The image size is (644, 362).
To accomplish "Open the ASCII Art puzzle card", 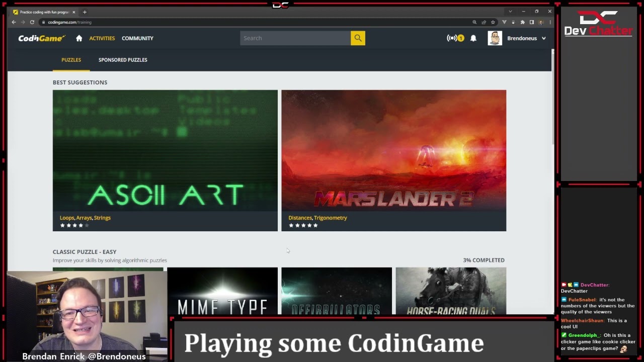I will 165,160.
